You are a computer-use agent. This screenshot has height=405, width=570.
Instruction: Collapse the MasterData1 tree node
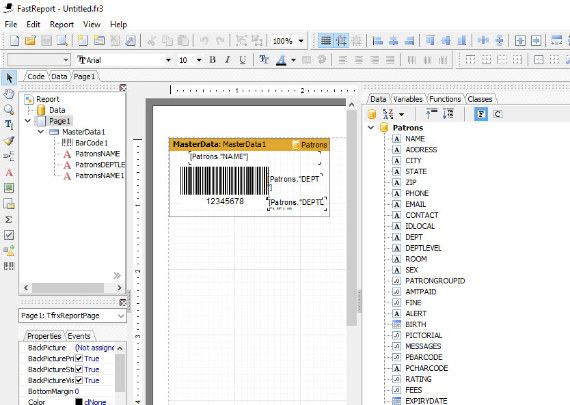[41, 132]
